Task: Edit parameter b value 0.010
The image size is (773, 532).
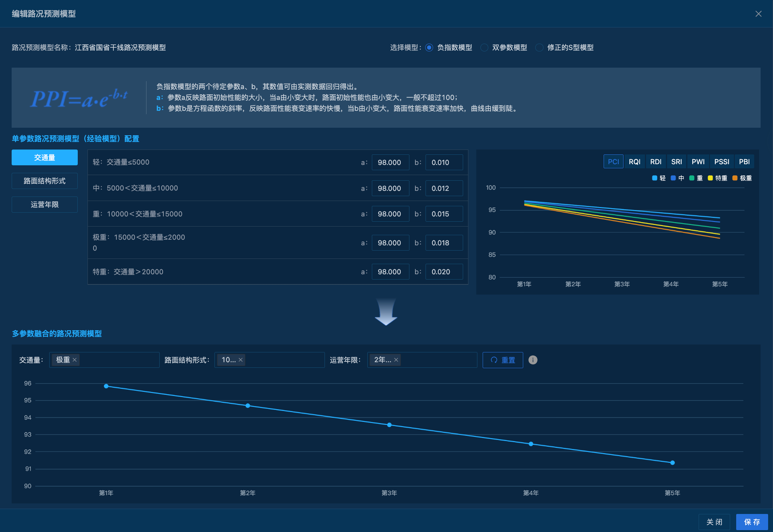Action: 444,162
